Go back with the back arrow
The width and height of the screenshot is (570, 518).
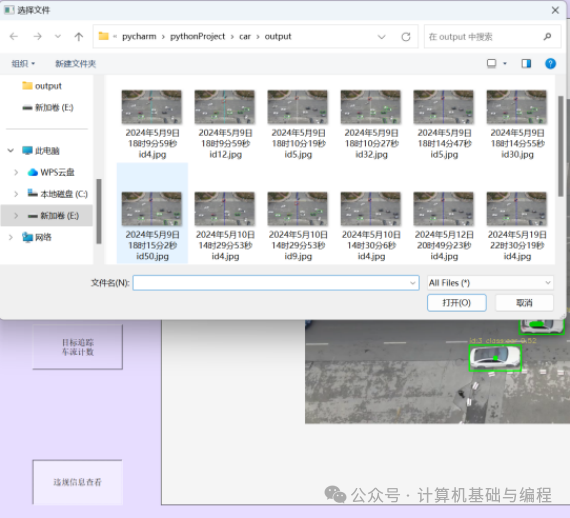click(x=14, y=36)
